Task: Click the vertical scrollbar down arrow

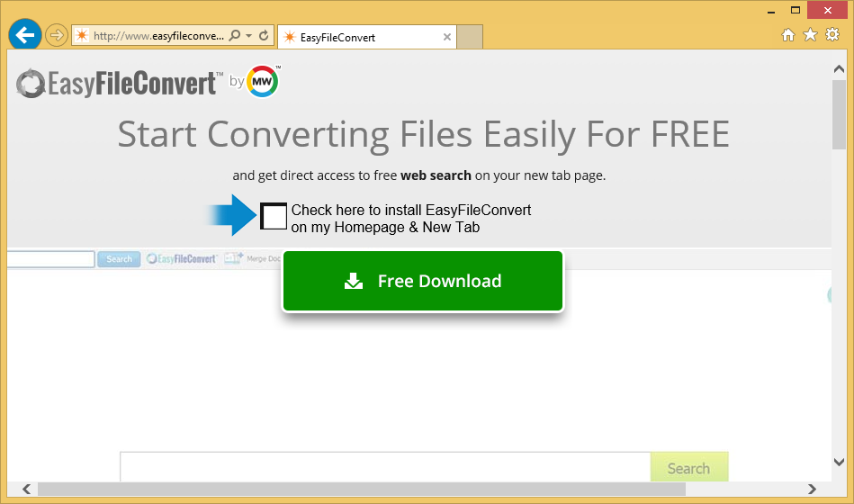Action: [x=840, y=462]
